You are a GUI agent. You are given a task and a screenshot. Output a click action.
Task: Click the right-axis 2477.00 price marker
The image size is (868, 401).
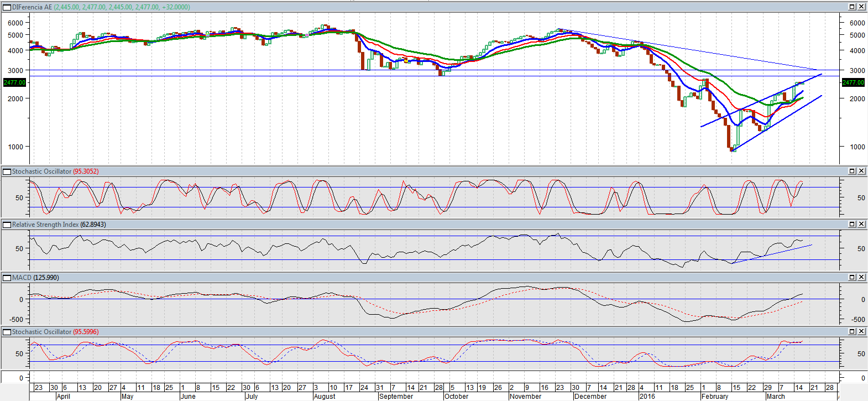(853, 82)
